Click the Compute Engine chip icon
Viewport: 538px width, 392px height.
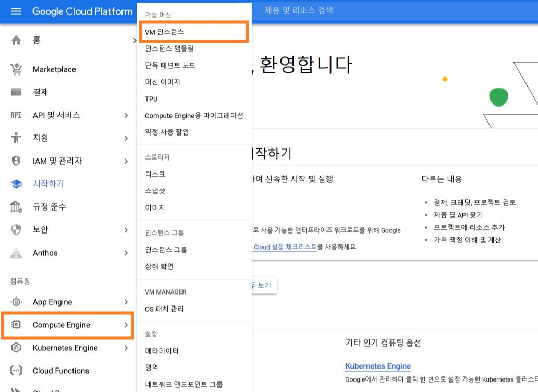pyautogui.click(x=16, y=324)
